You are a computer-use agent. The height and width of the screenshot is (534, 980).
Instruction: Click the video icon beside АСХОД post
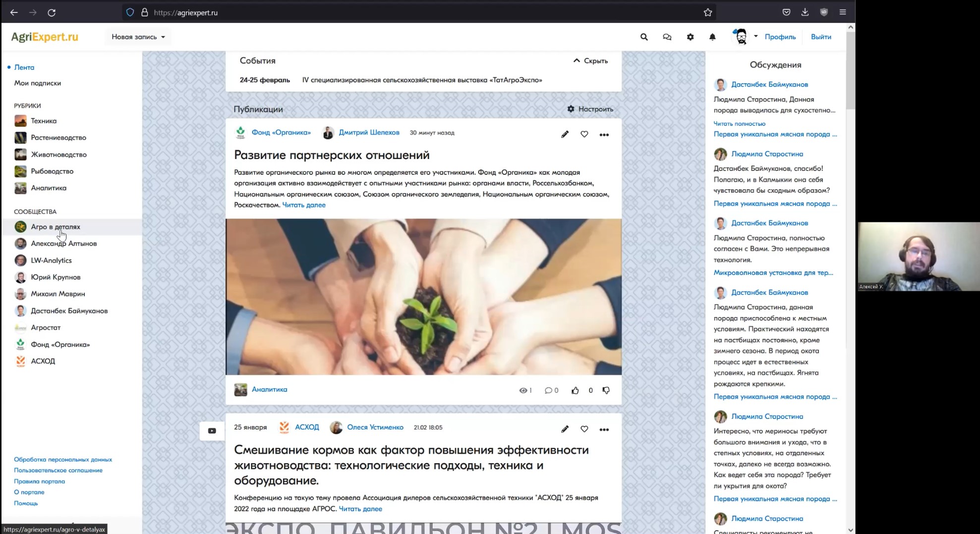coord(212,430)
